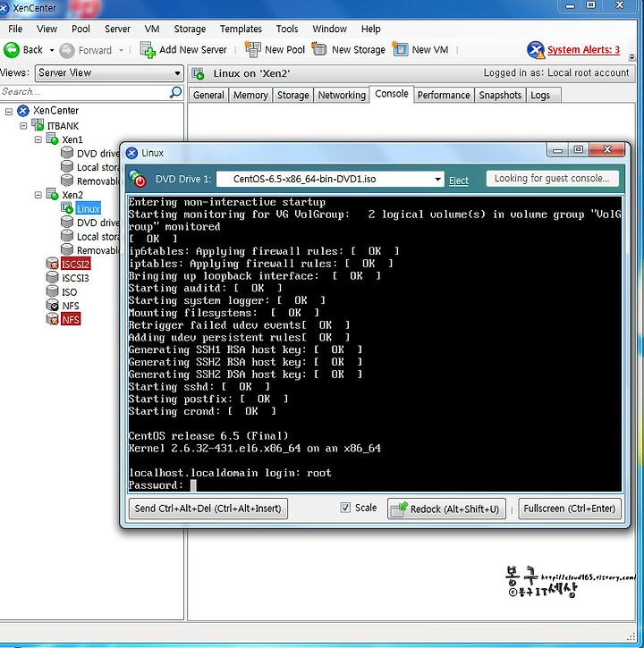The image size is (644, 648).
Task: Switch to the Networking tab
Action: (x=342, y=95)
